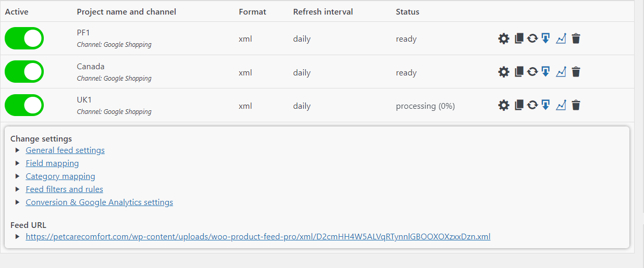Turn off the UK1 active toggle
644x268 pixels.
coord(24,105)
